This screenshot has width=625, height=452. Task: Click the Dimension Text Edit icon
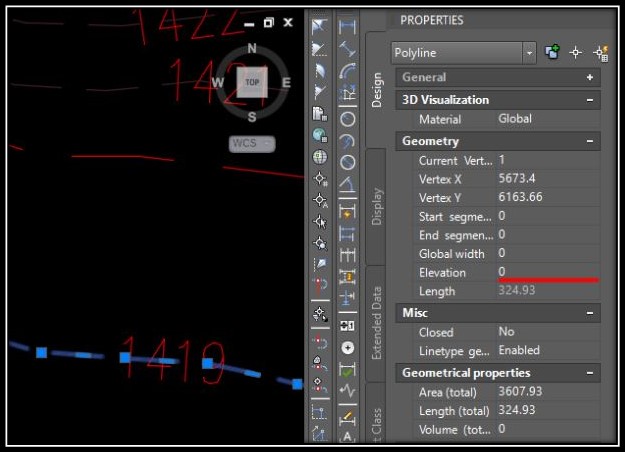347,436
